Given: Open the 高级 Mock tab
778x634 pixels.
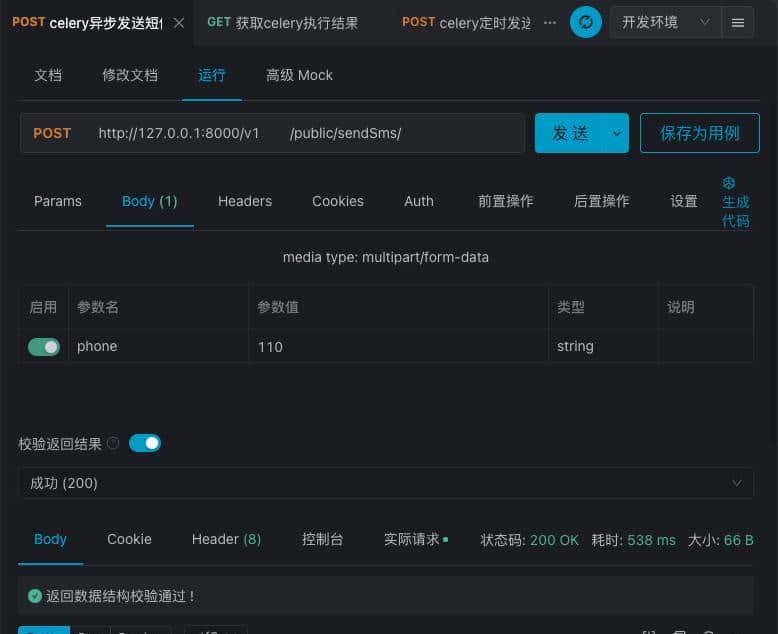Looking at the screenshot, I should click(x=299, y=75).
